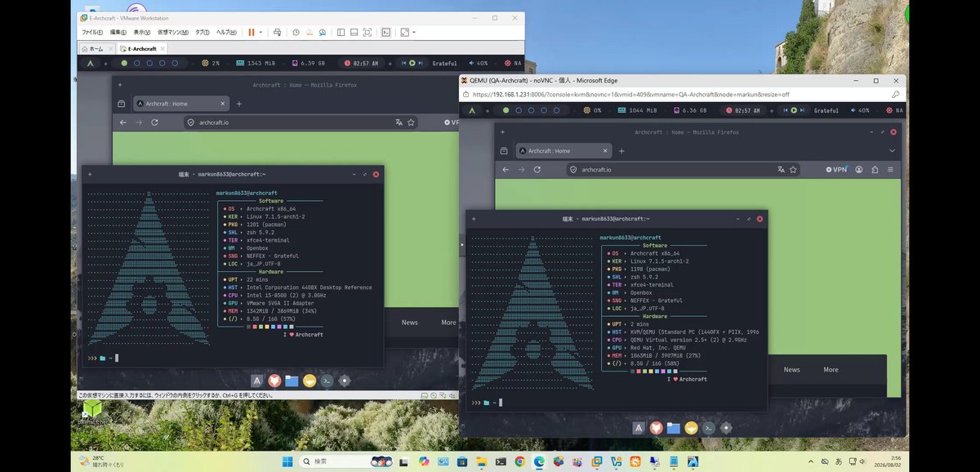Play music in QEMU guest panel
The height and width of the screenshot is (472, 980).
click(x=793, y=110)
